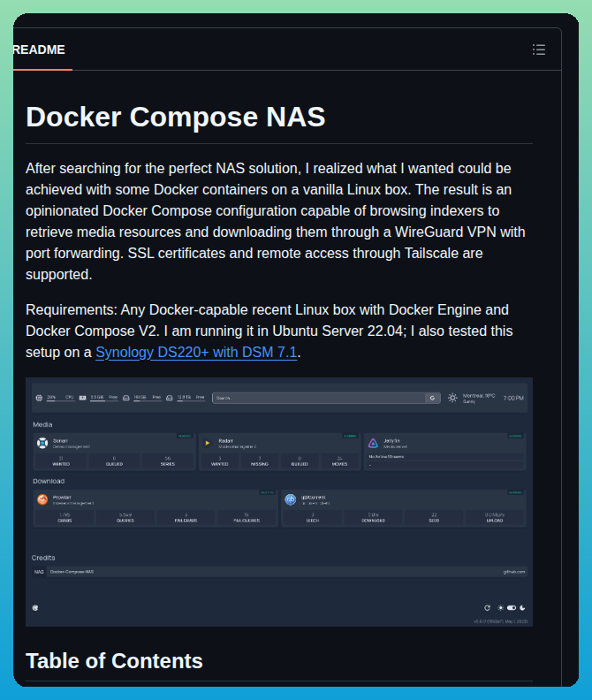Click the Radarr app icon in dashboard image
This screenshot has width=592, height=700.
[207, 443]
